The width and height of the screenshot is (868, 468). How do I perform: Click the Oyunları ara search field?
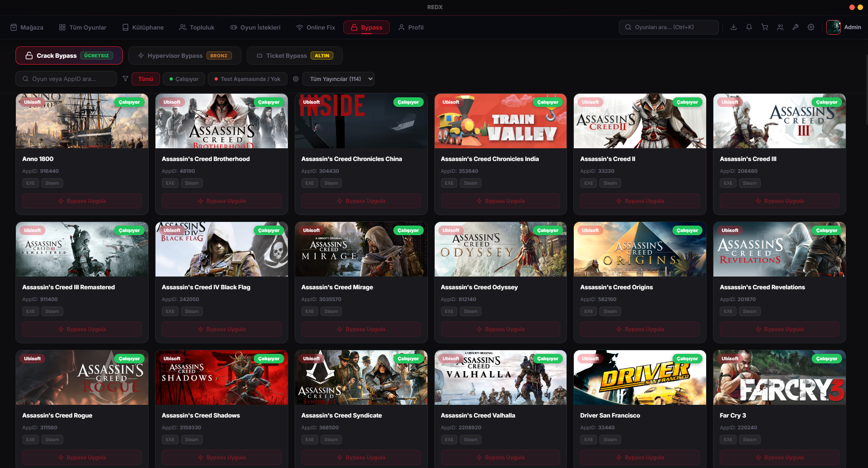click(x=668, y=27)
